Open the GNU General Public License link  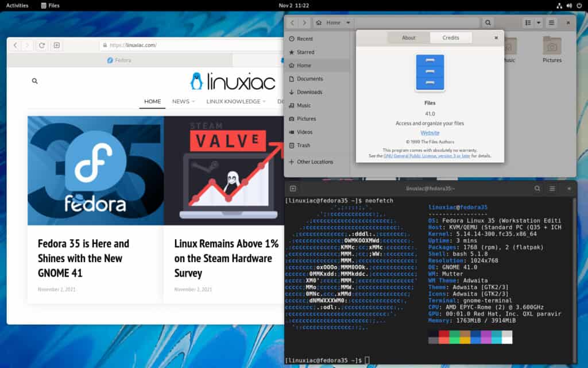[427, 155]
